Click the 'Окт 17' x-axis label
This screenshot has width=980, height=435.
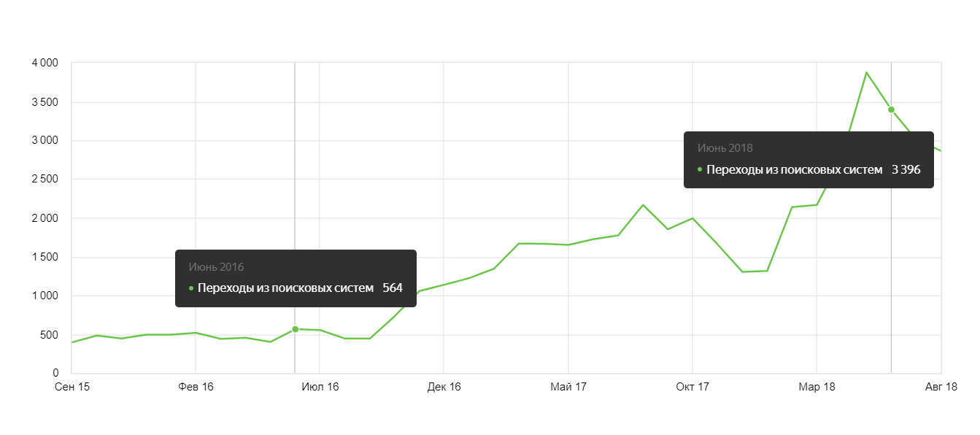692,387
